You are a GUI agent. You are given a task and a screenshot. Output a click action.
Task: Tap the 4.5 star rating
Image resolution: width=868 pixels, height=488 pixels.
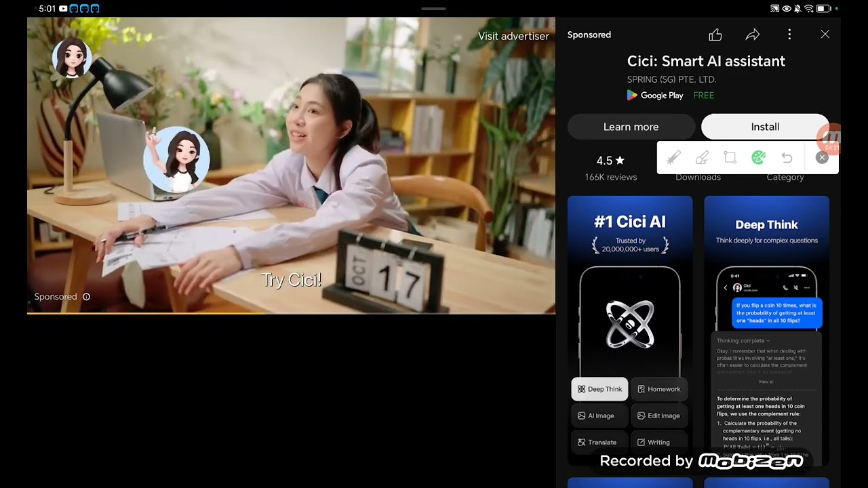[x=610, y=161]
